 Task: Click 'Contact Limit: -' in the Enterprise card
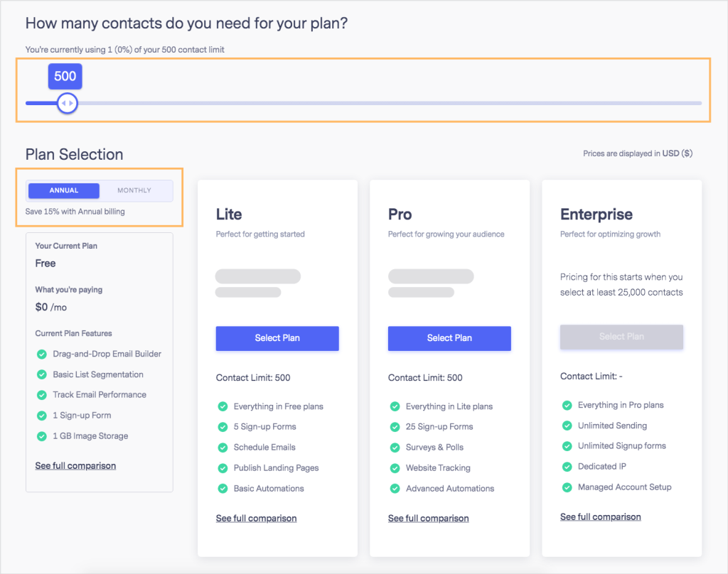coord(591,377)
